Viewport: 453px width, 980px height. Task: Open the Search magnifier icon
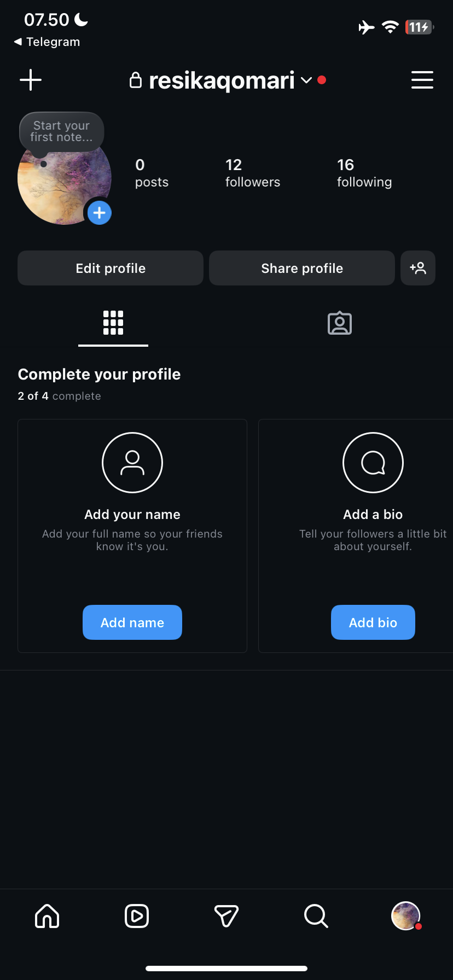(316, 915)
